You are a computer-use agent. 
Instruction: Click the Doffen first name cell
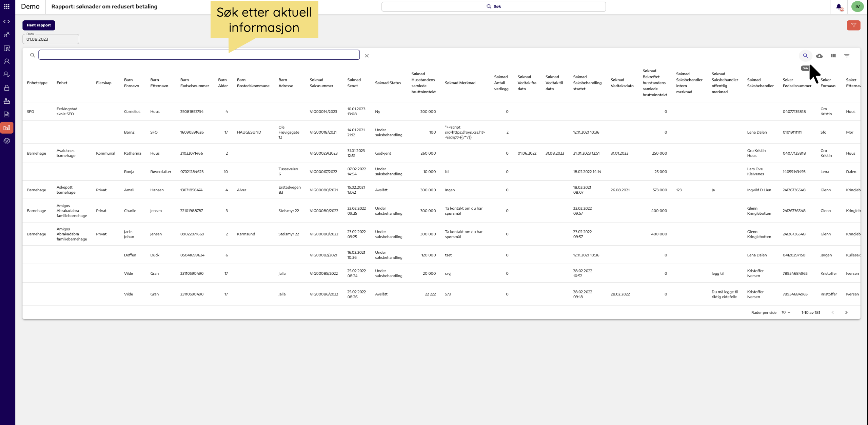pos(130,255)
